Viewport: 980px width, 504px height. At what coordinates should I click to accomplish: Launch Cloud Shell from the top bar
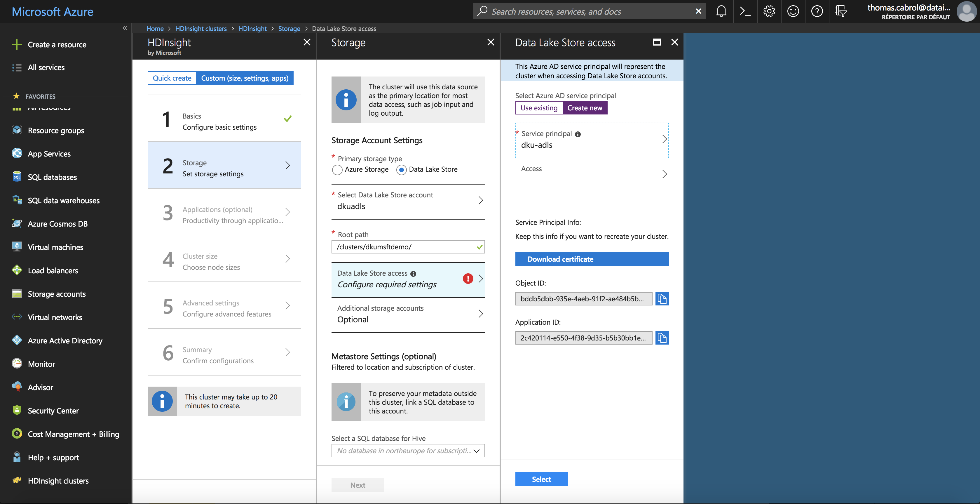[745, 11]
